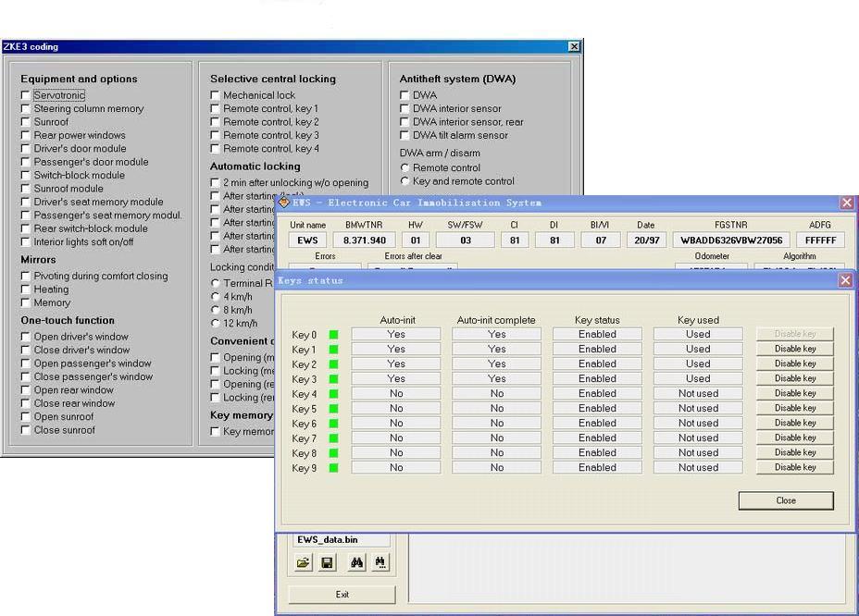This screenshot has width=859, height=616.
Task: Click Key 9 Key status value Enabled
Action: (598, 467)
